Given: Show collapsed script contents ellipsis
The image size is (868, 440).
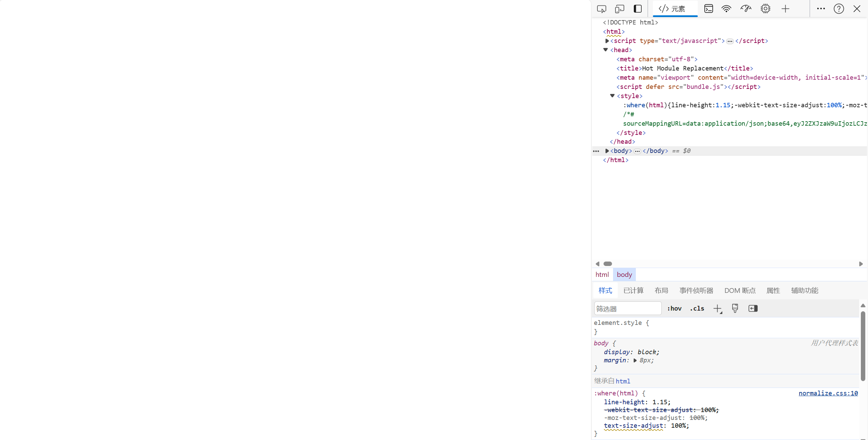Looking at the screenshot, I should coord(730,41).
